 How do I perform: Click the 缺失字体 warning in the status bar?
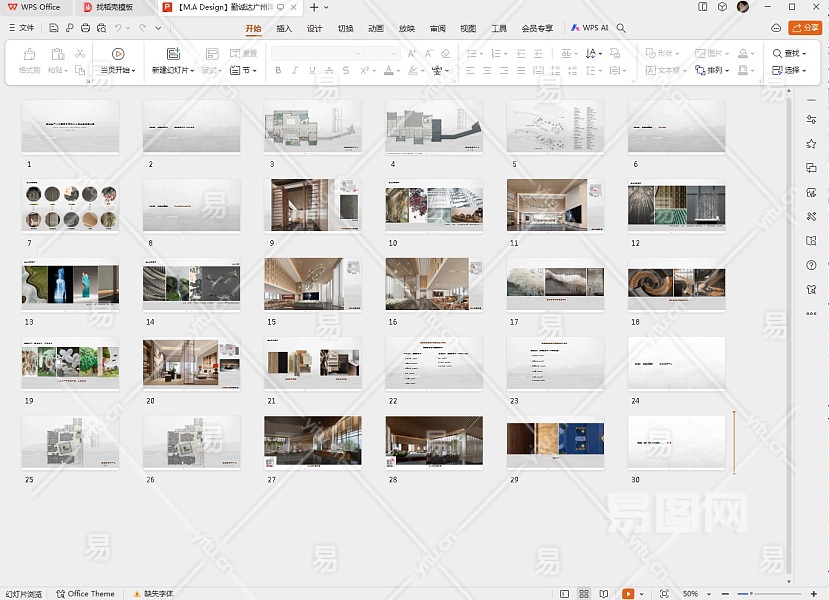(152, 594)
